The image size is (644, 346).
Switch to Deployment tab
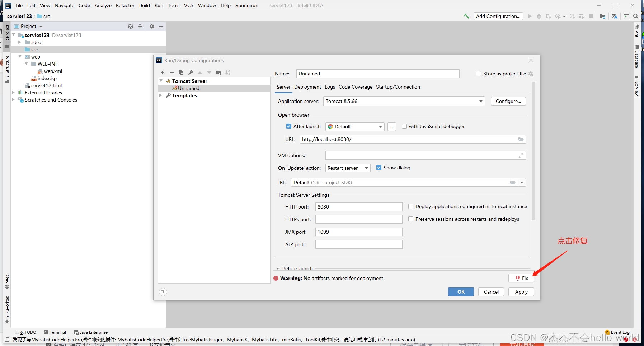pos(307,87)
